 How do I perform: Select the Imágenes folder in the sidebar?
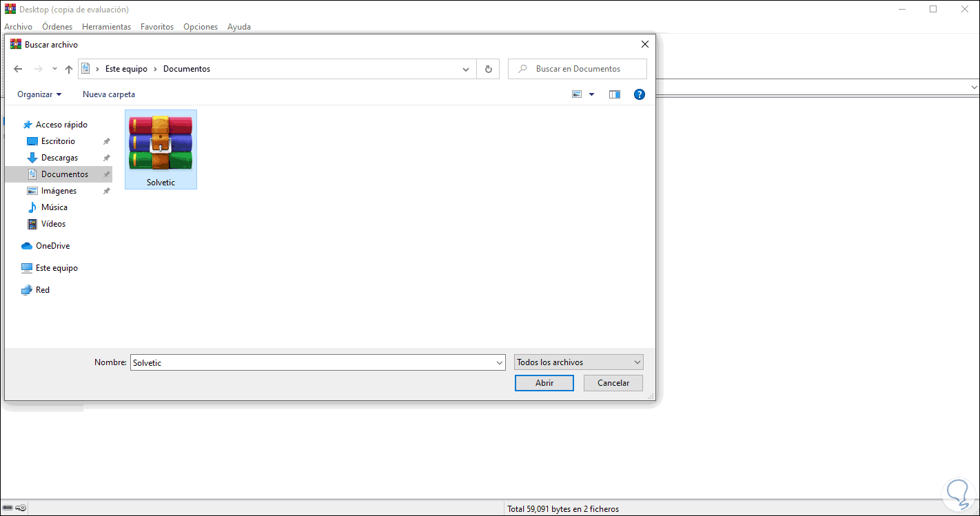[61, 190]
